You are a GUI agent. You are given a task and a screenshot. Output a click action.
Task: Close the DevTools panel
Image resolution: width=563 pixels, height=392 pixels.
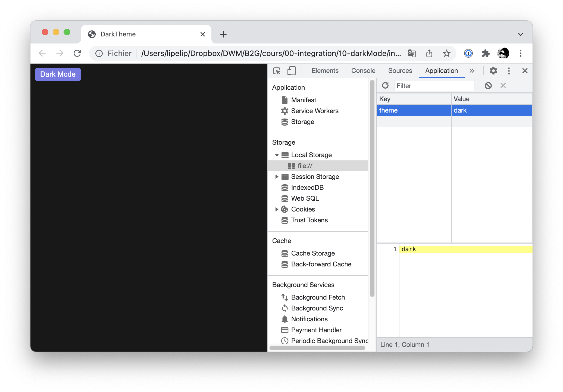[x=525, y=71]
